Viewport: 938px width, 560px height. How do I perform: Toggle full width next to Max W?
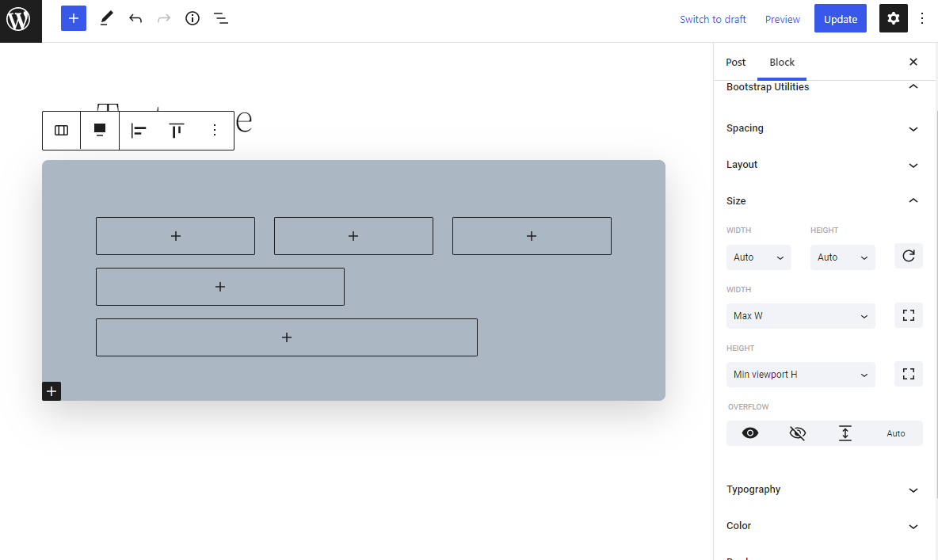click(x=909, y=315)
